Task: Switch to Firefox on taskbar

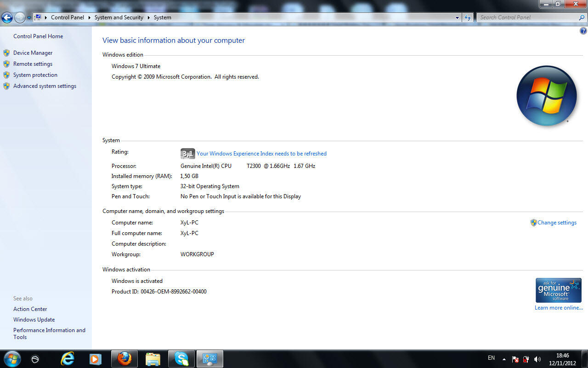Action: pos(124,359)
